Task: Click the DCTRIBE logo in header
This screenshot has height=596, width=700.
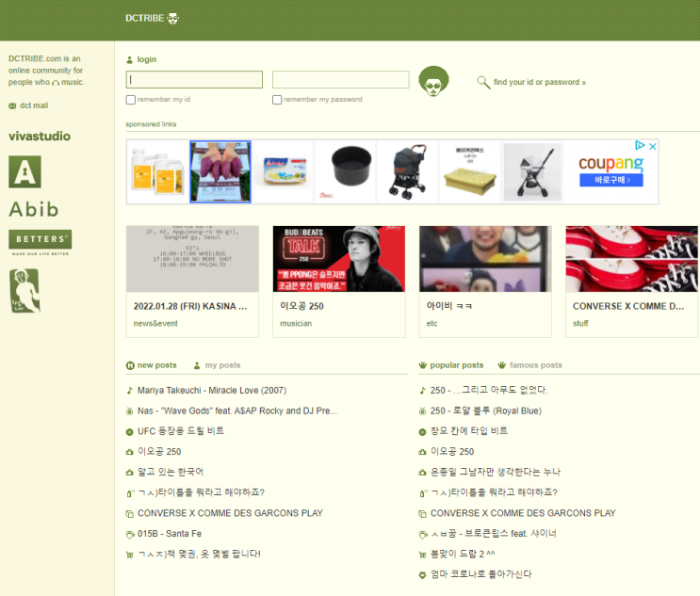Action: point(153,18)
